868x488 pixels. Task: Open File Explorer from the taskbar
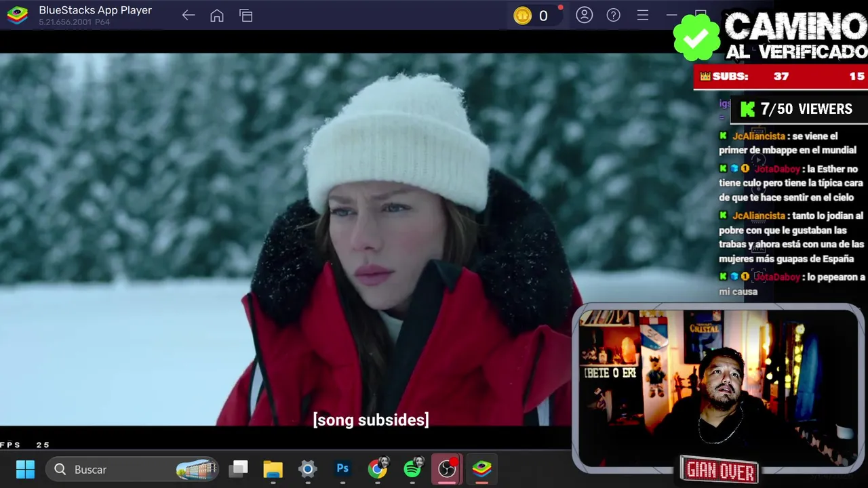[x=273, y=469]
